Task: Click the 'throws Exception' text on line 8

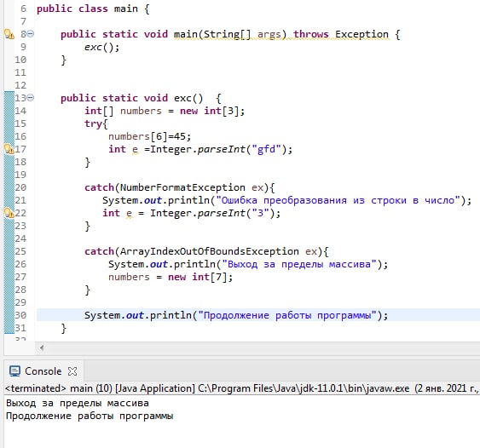Action: pos(341,34)
